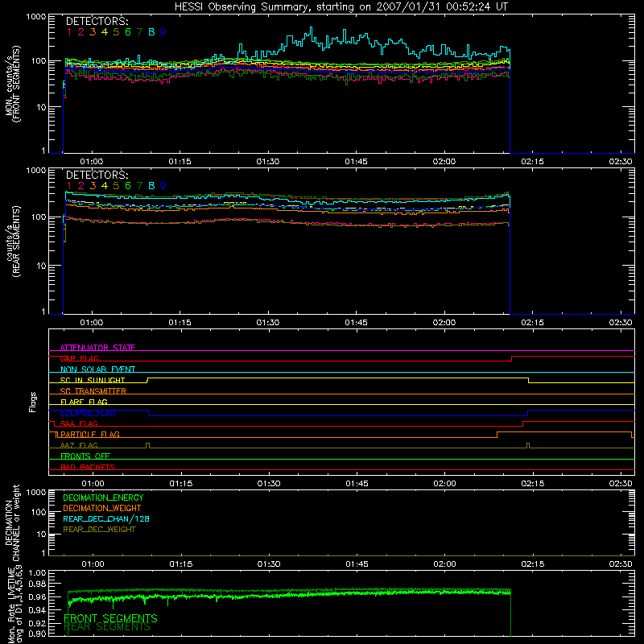Click detector 3 in front segments legend

click(x=93, y=32)
